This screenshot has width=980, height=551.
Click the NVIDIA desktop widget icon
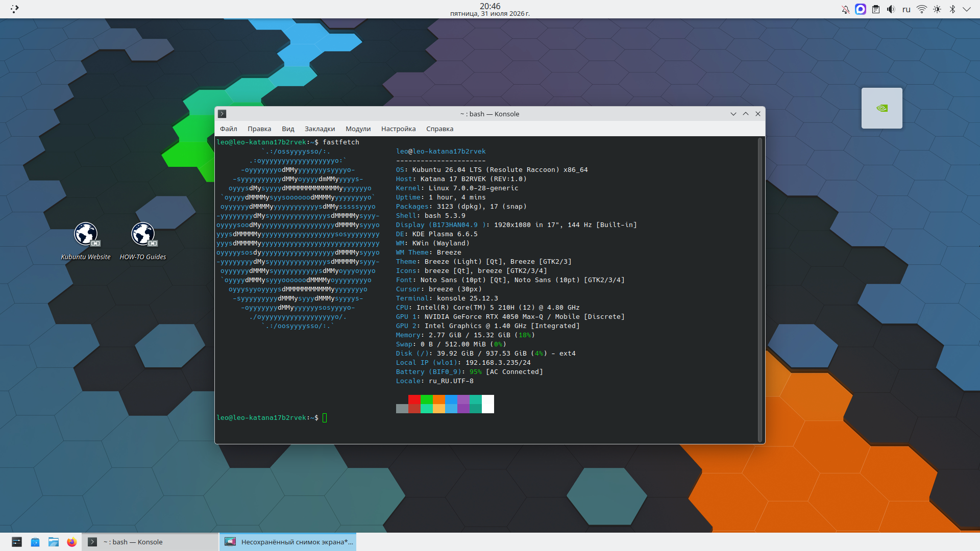click(882, 108)
